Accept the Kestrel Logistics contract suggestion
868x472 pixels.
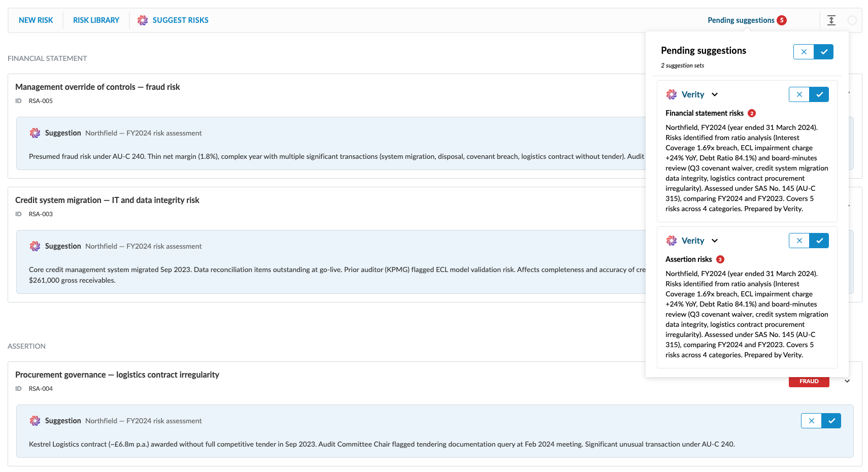(x=831, y=421)
